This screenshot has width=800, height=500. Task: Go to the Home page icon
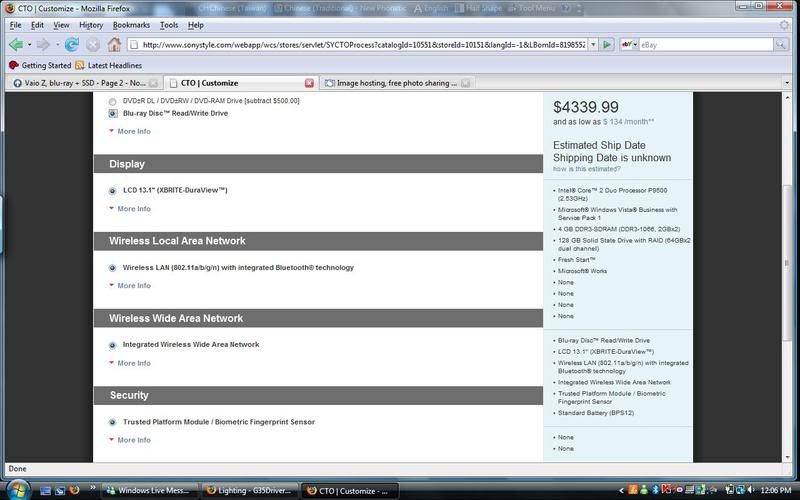pos(114,45)
